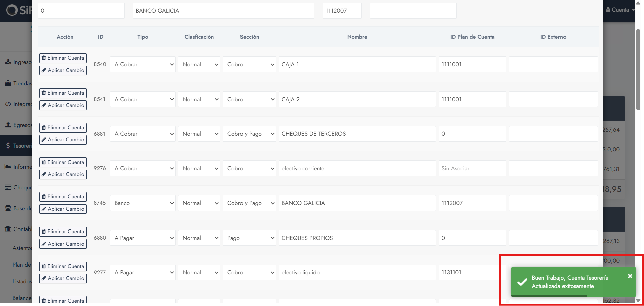Open the Cuenta user menu
Viewport: 644px width, 306px height.
620,10
